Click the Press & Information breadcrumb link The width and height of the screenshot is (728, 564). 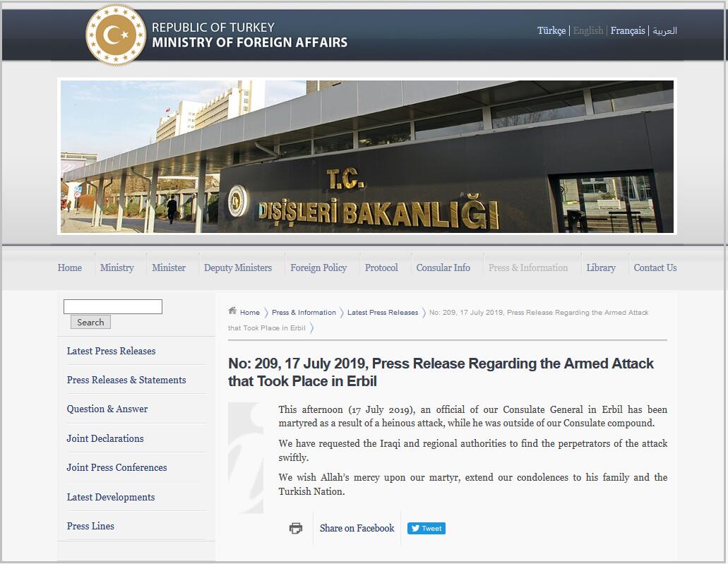click(x=304, y=313)
